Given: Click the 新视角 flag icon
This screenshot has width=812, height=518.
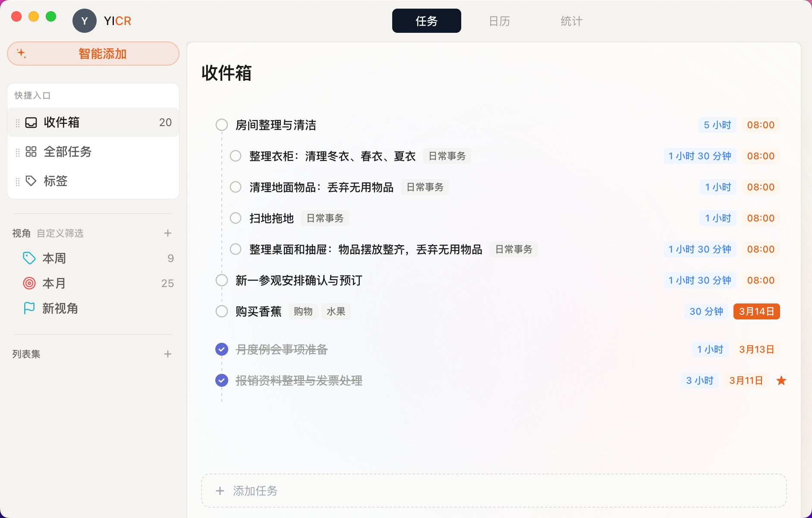Looking at the screenshot, I should [x=29, y=308].
